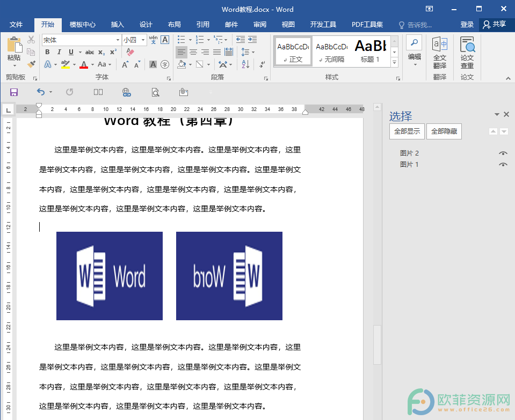Open the Change Case Aa menu

104,64
